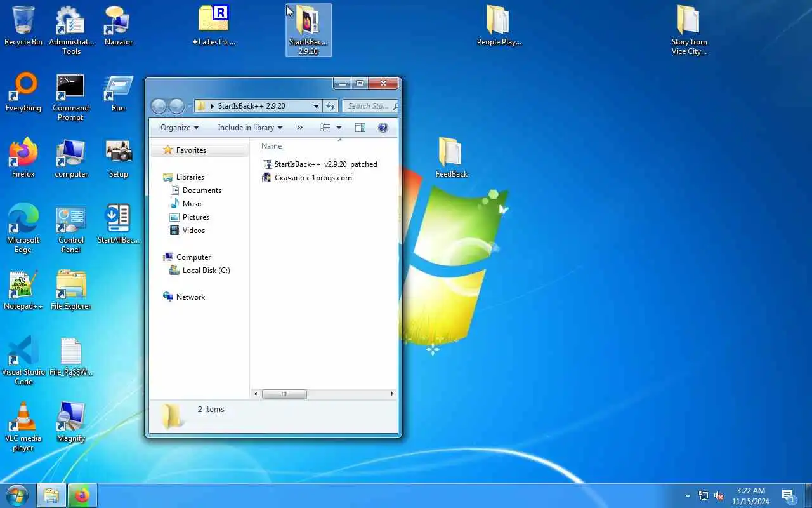Launch the Narrator shortcut

click(x=119, y=26)
